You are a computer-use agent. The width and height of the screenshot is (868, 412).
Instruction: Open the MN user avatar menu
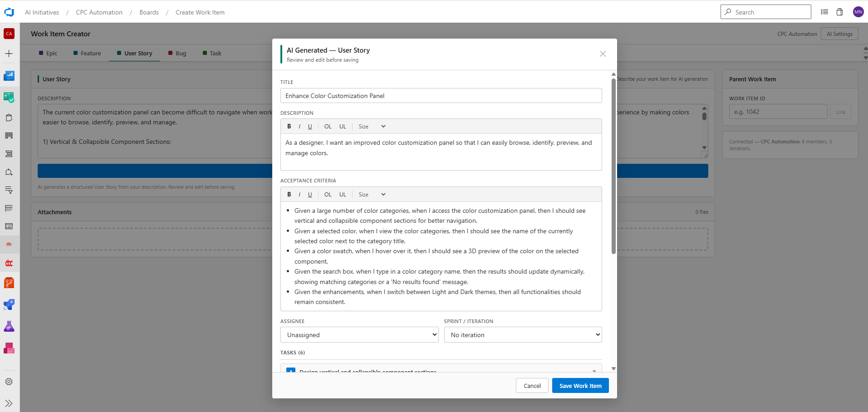coord(858,12)
